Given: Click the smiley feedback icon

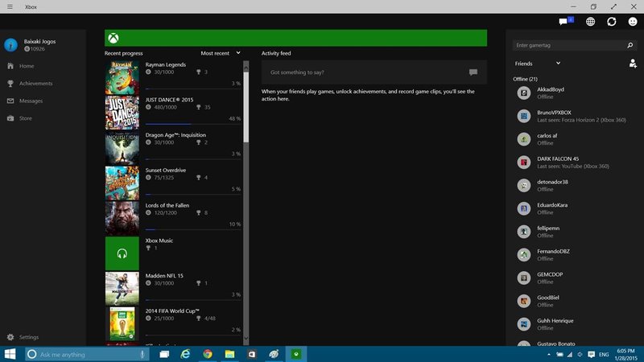Looking at the screenshot, I should pyautogui.click(x=633, y=22).
